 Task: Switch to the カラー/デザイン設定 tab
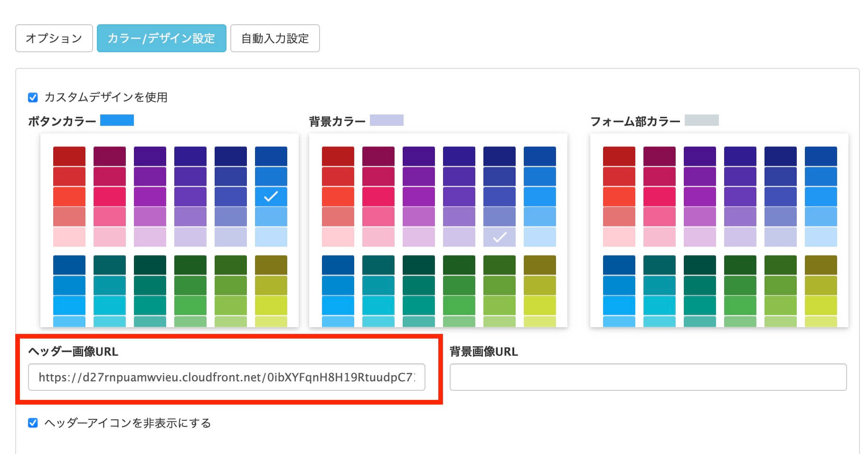pyautogui.click(x=161, y=38)
